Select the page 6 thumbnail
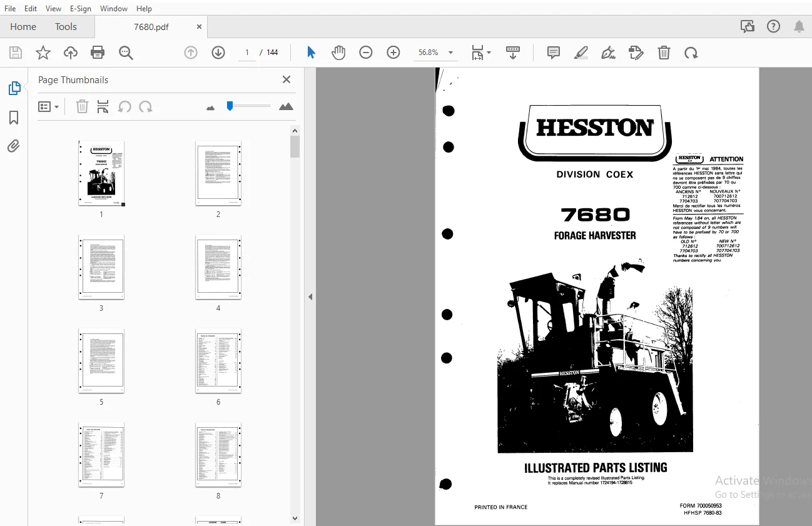This screenshot has height=526, width=812. click(218, 361)
